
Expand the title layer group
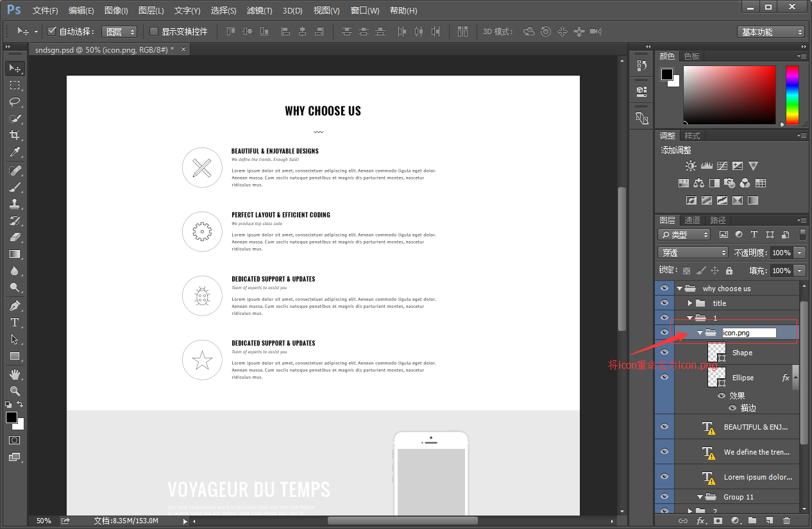coord(690,303)
